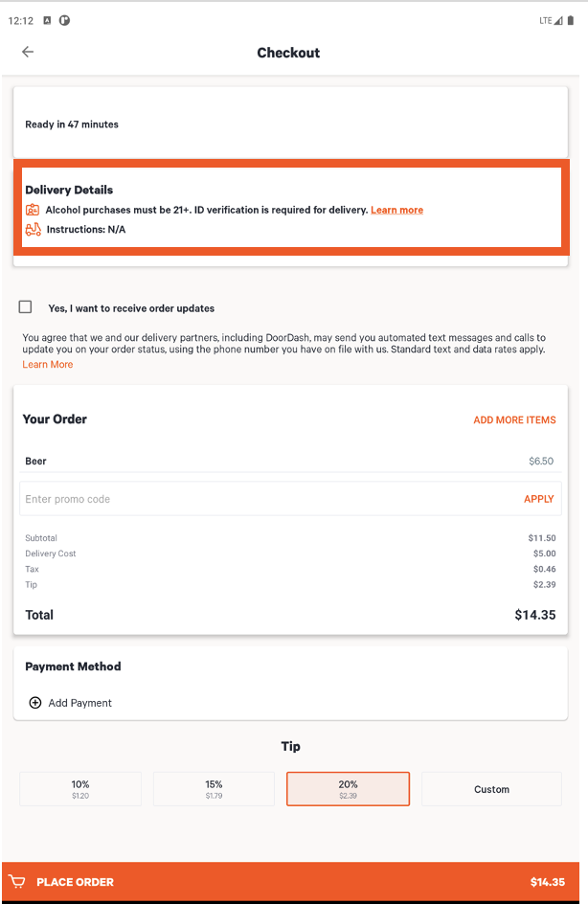588x904 pixels.
Task: Tap the back arrow icon
Action: tap(28, 53)
